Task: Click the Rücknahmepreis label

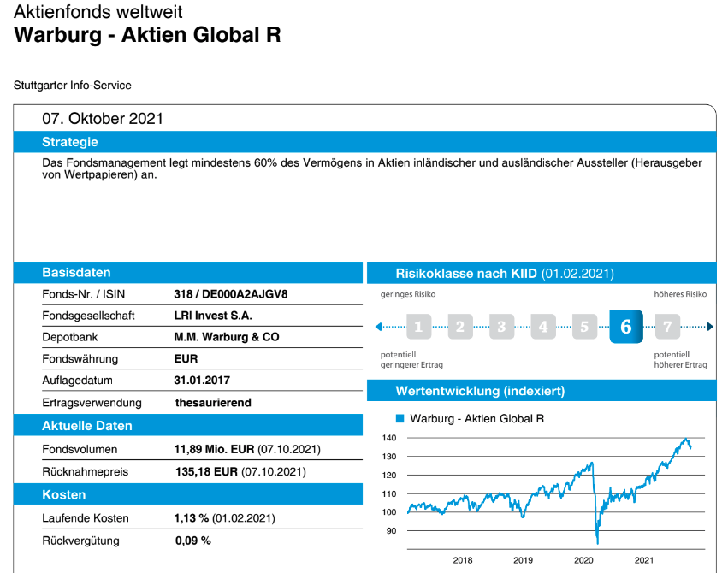Action: point(85,471)
